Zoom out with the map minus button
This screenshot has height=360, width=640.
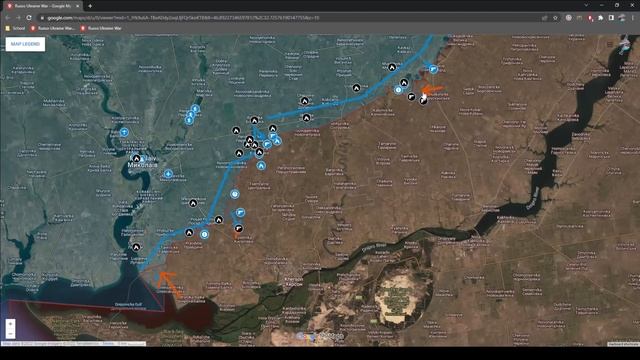[x=11, y=333]
